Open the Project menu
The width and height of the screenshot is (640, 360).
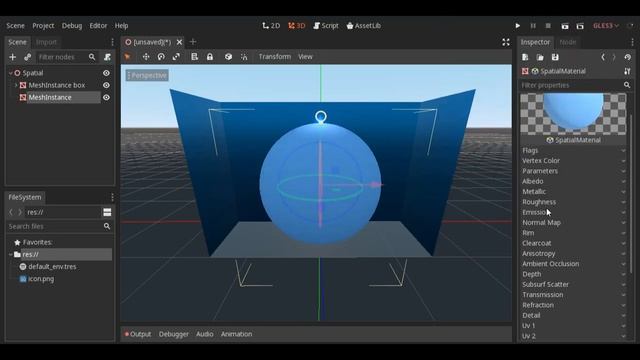point(43,26)
